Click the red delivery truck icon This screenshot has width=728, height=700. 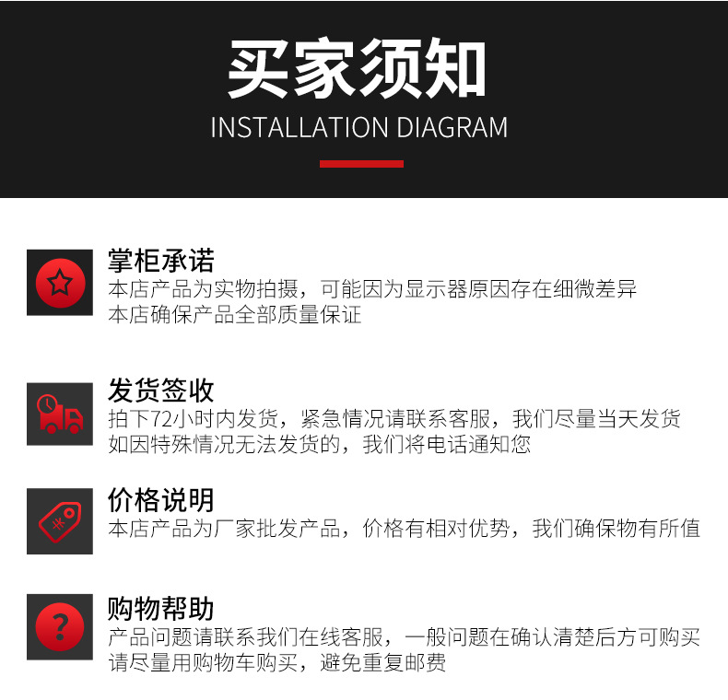(60, 414)
